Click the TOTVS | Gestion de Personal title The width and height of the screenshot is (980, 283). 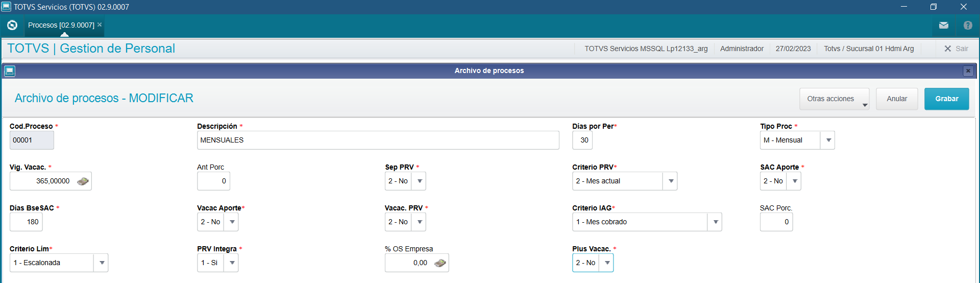pyautogui.click(x=91, y=49)
